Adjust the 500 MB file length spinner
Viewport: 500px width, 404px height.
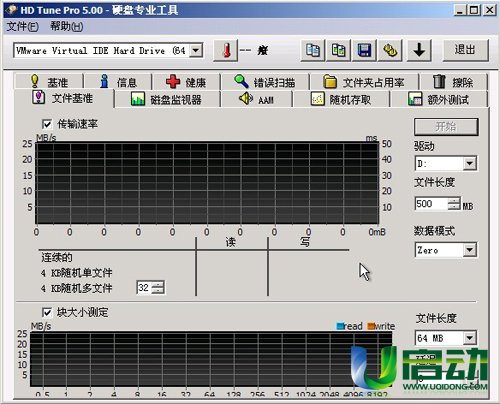point(454,204)
